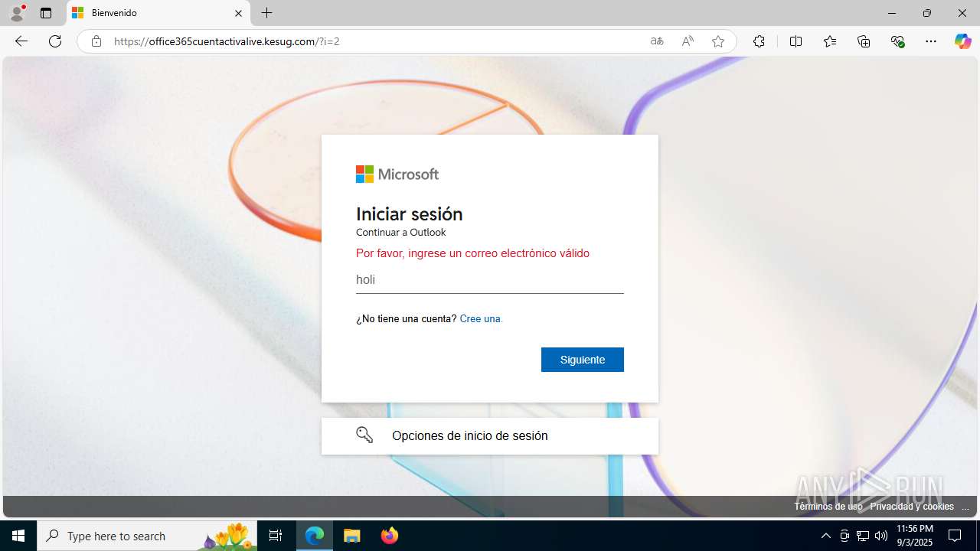This screenshot has width=980, height=551.
Task: Refresh the current page
Action: [x=55, y=41]
